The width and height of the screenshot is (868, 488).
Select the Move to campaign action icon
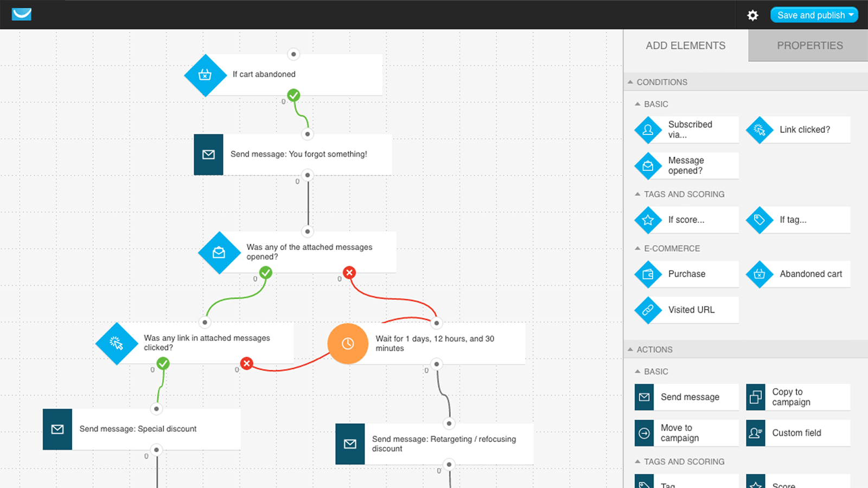644,433
